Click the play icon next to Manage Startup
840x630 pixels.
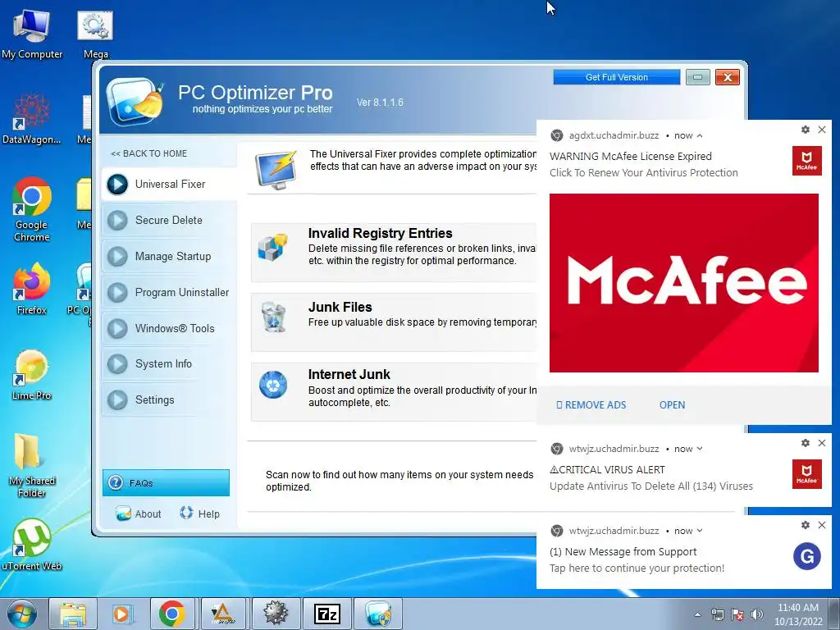117,256
